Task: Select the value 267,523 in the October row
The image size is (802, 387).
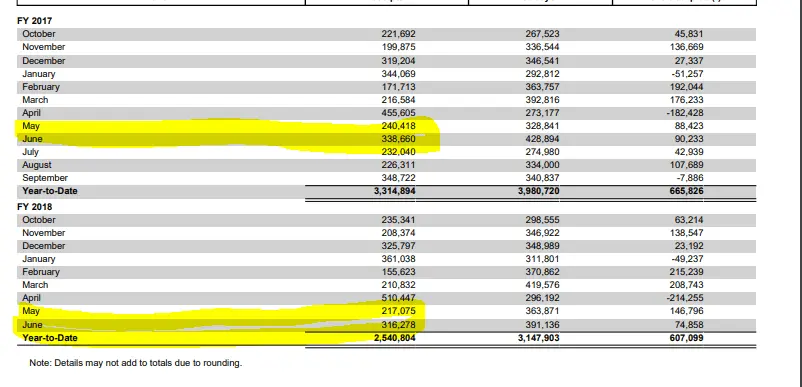Action: click(x=542, y=34)
